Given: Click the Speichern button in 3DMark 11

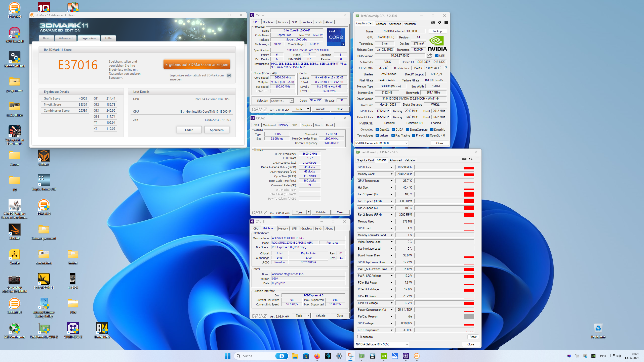Looking at the screenshot, I should [x=217, y=130].
